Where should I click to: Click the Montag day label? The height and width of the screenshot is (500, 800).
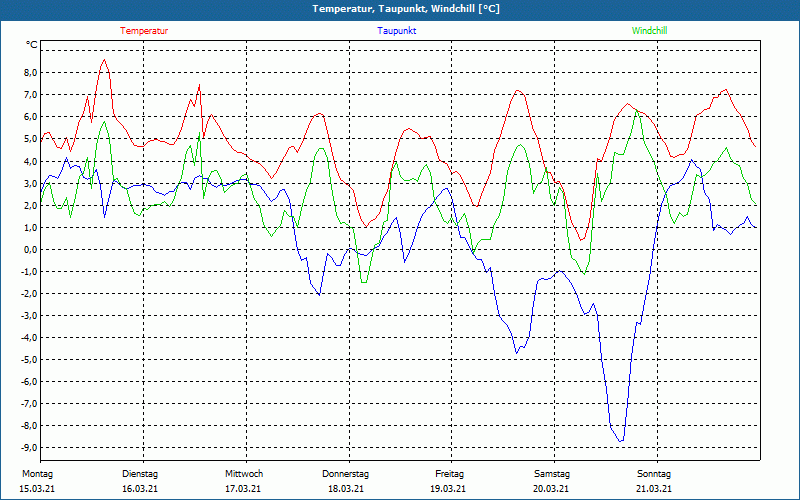click(x=37, y=474)
